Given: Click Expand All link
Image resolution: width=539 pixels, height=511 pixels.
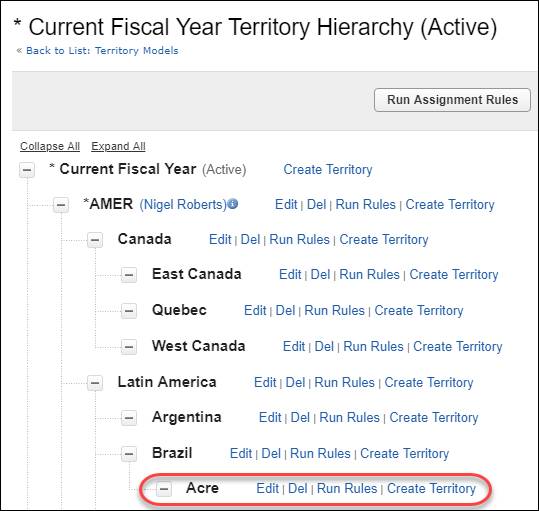Looking at the screenshot, I should 118,146.
